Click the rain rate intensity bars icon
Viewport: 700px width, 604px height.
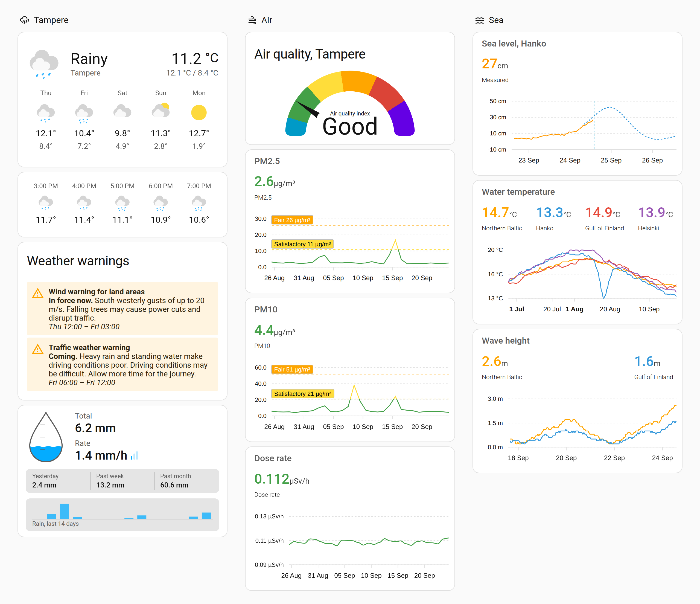coord(134,456)
